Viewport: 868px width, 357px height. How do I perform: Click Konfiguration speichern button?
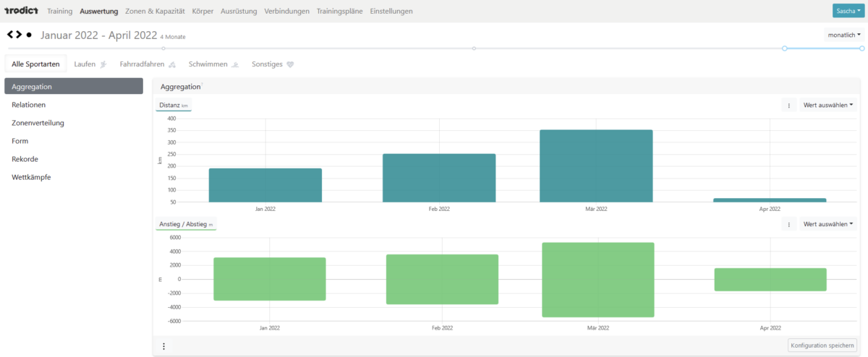822,345
